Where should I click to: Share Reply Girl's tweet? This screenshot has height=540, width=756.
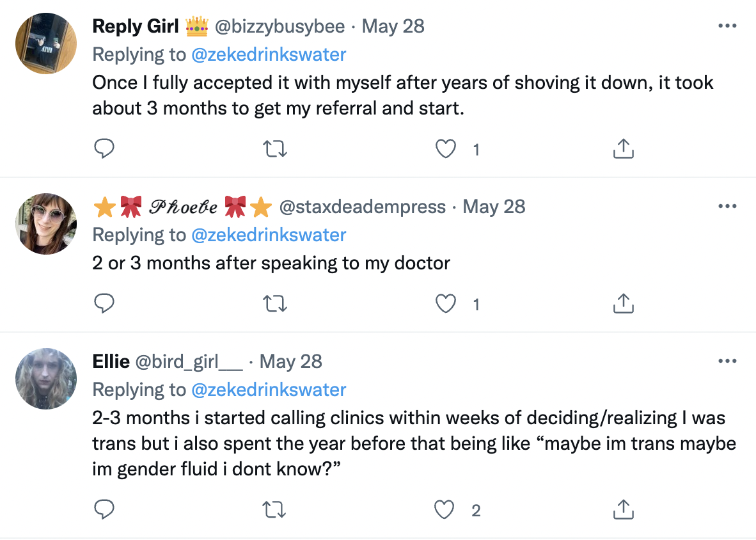623,149
